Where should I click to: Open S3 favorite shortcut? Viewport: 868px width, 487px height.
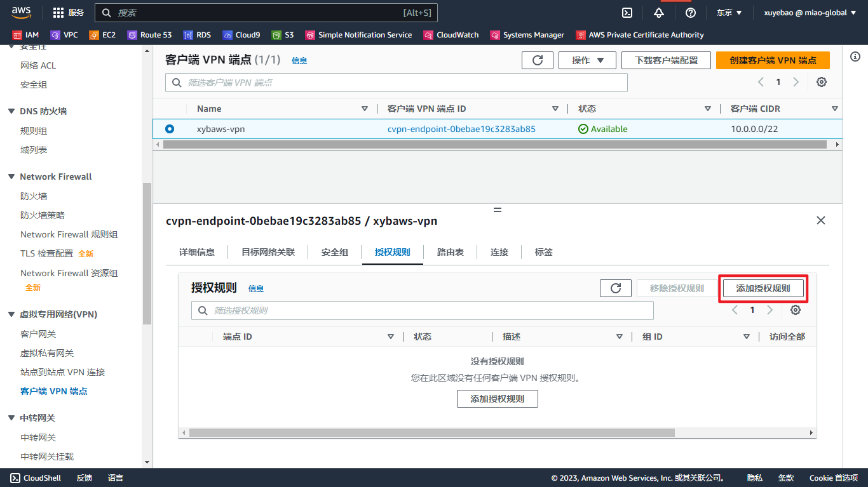pyautogui.click(x=283, y=35)
